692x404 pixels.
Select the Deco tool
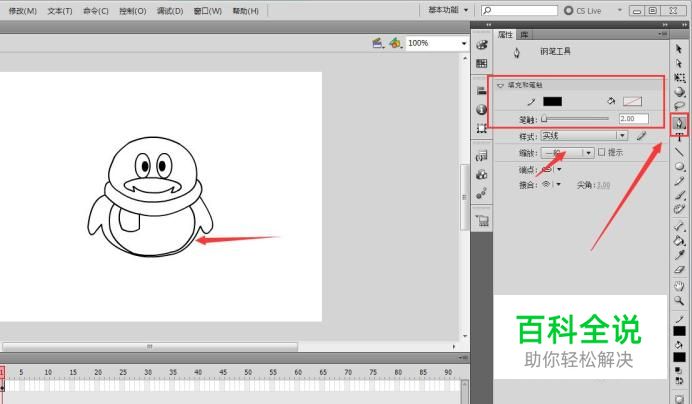coord(679,209)
